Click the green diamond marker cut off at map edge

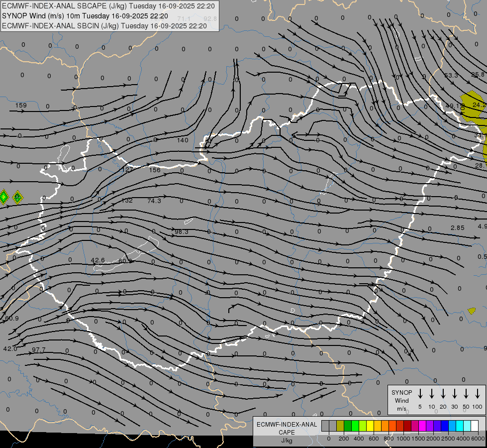click(3, 197)
